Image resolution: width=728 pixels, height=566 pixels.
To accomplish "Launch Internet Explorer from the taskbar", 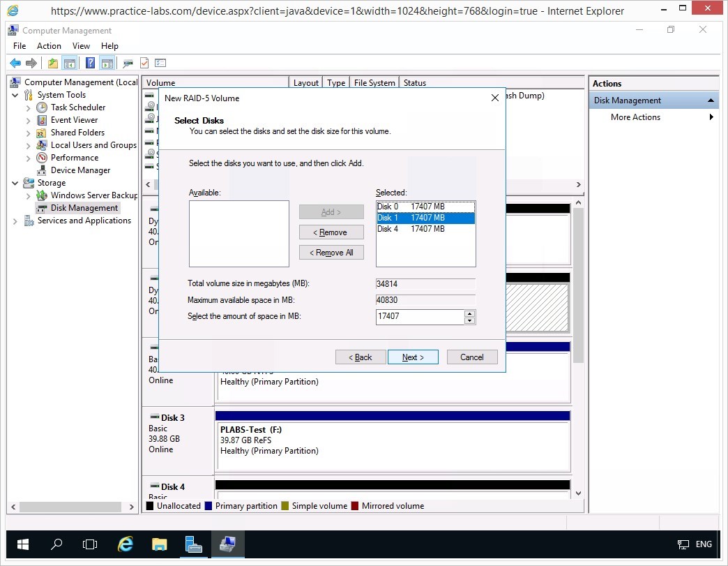I will click(x=126, y=544).
